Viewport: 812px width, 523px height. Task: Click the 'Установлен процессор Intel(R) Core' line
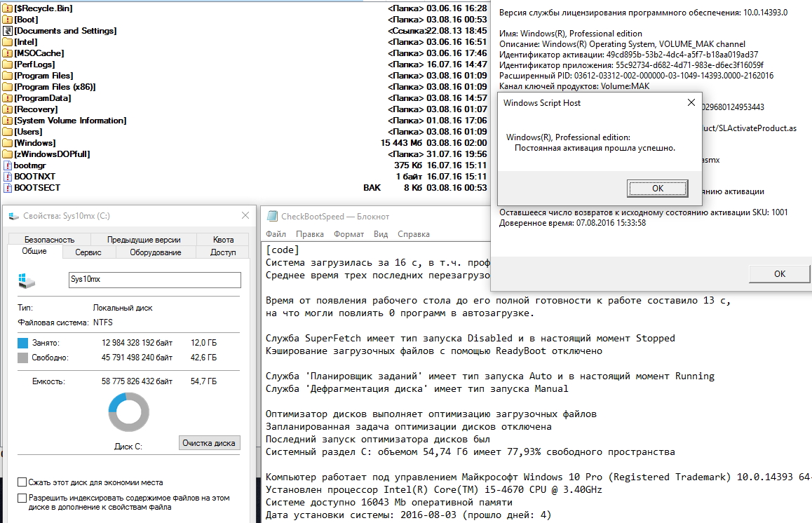tap(434, 489)
